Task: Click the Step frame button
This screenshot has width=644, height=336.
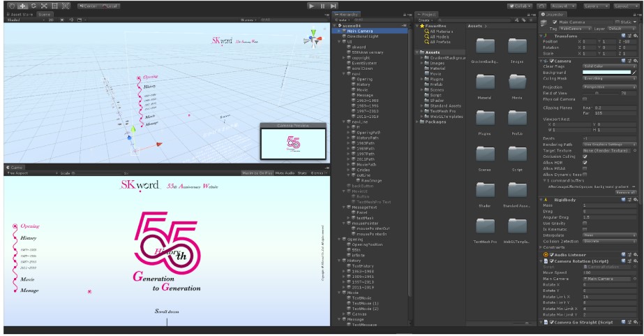Action: [334, 6]
